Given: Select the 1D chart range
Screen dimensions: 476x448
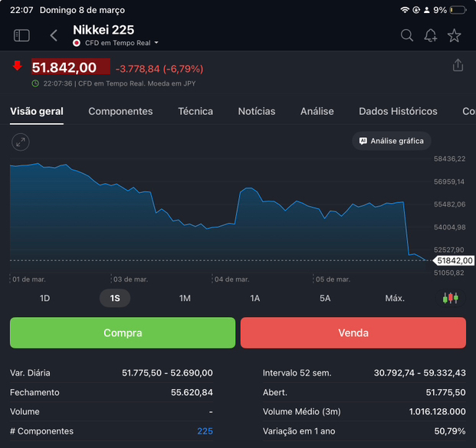Looking at the screenshot, I should pos(44,298).
